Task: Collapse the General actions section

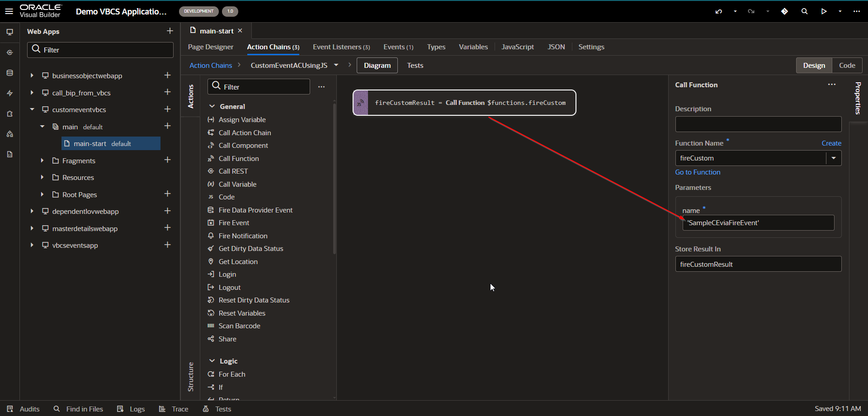Action: tap(212, 106)
